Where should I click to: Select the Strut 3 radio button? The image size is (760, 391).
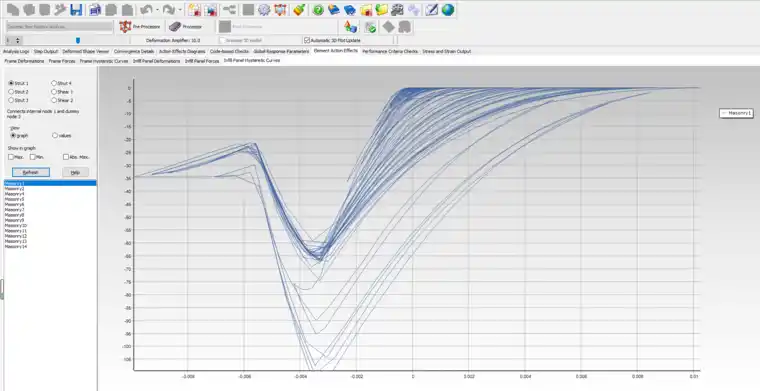[11, 100]
